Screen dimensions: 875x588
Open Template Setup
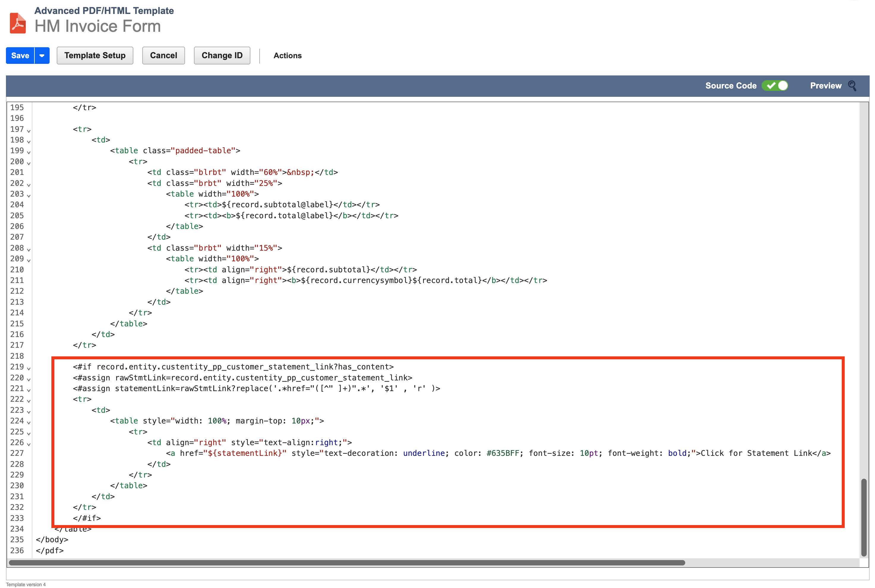(x=95, y=56)
